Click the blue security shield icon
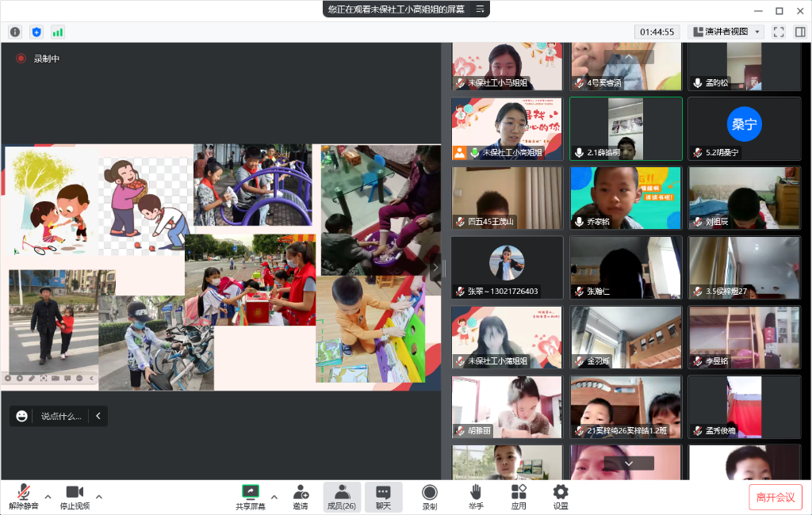This screenshot has height=515, width=812. click(x=36, y=32)
